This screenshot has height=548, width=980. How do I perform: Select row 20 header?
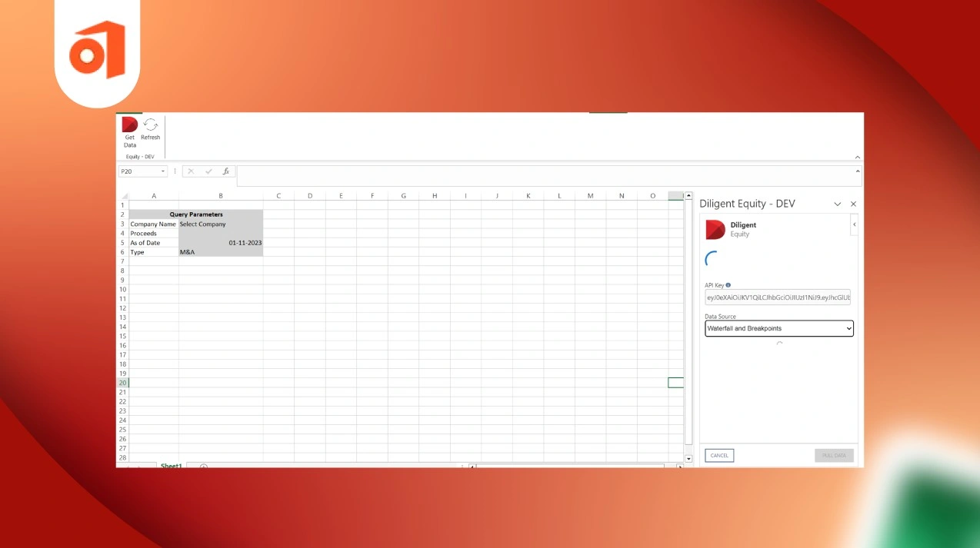[x=123, y=383]
